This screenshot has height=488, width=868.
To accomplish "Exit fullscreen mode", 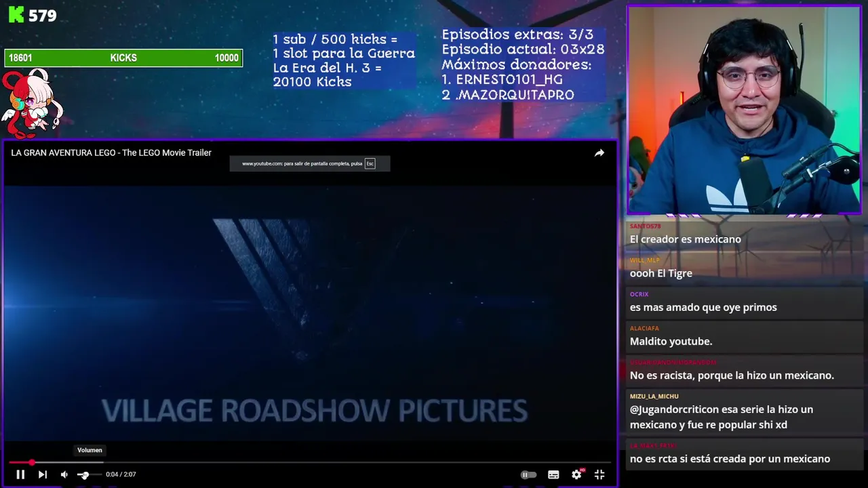I will [x=599, y=474].
